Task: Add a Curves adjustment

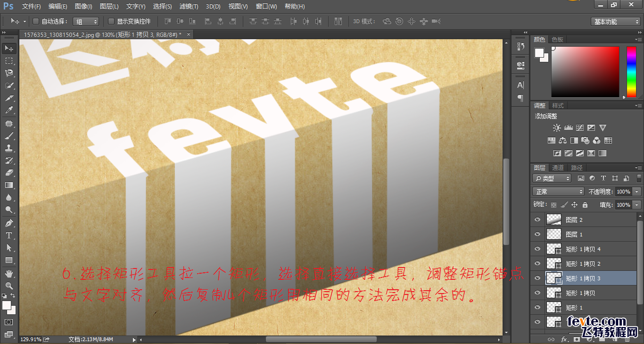Action: (x=580, y=128)
